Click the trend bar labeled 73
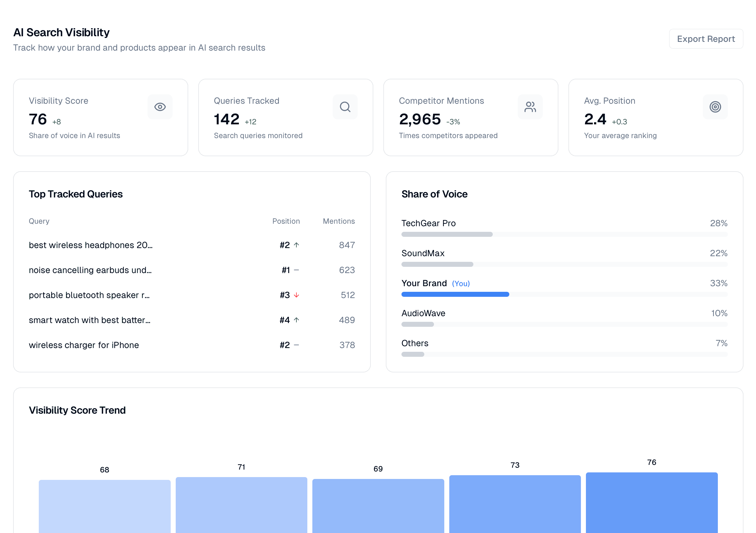 pyautogui.click(x=515, y=504)
